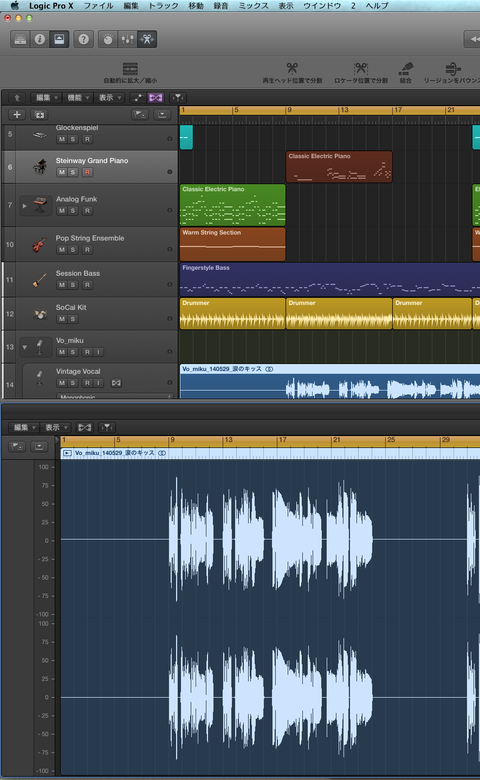Open the 表示 dropdown in audio editor
480x780 pixels.
tap(56, 427)
